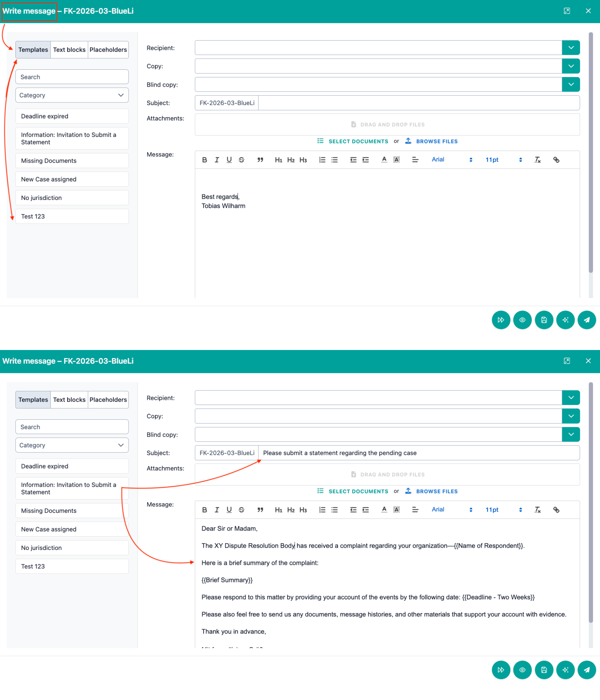Apply strikethrough in the blank-message dialog toolbar
This screenshot has height=700, width=600.
pyautogui.click(x=242, y=160)
